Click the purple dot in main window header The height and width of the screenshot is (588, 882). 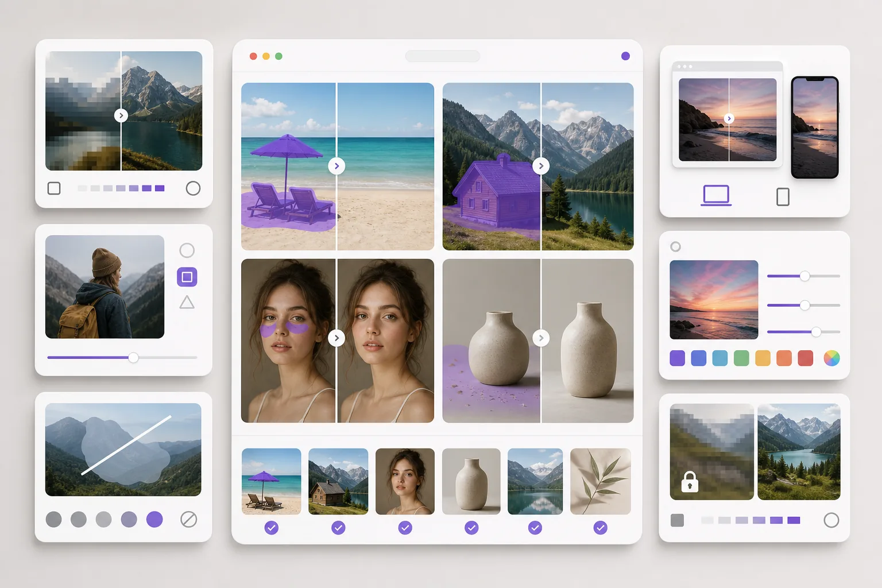625,56
